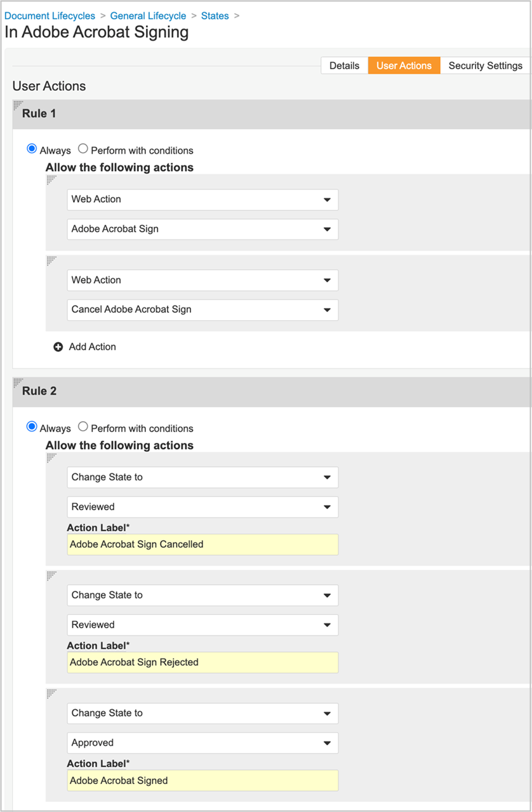532x812 pixels.
Task: Click the Add Action plus icon
Action: (58, 347)
